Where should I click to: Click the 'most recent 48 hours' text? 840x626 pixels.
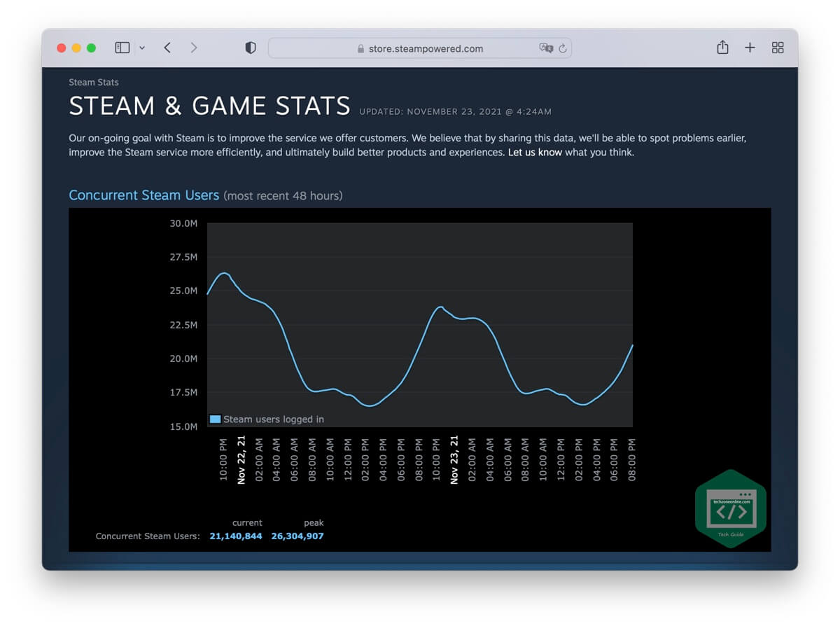point(283,196)
